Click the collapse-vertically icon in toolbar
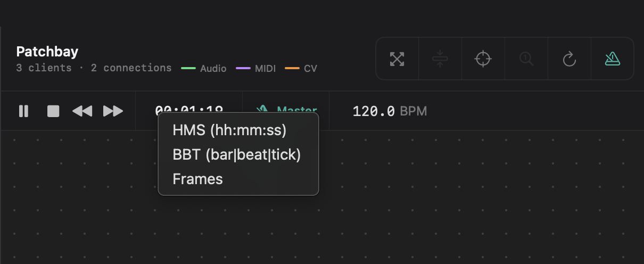This screenshot has height=264, width=644. coord(440,59)
